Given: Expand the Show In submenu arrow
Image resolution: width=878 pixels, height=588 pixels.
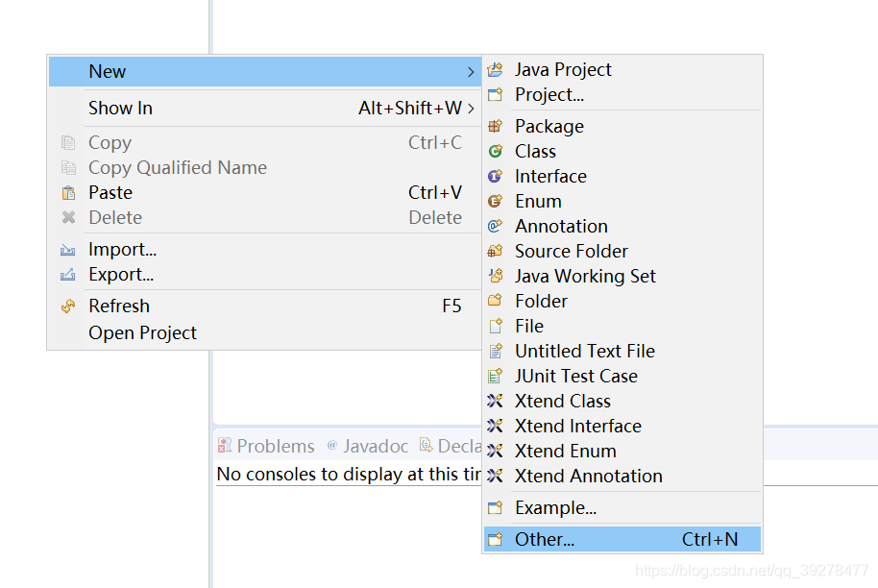Looking at the screenshot, I should click(x=471, y=109).
